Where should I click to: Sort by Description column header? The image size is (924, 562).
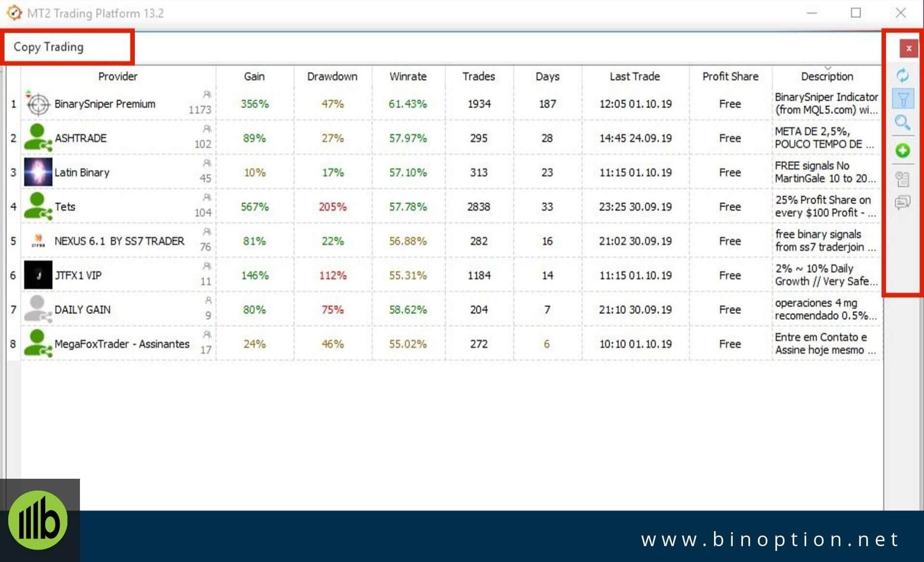[827, 76]
